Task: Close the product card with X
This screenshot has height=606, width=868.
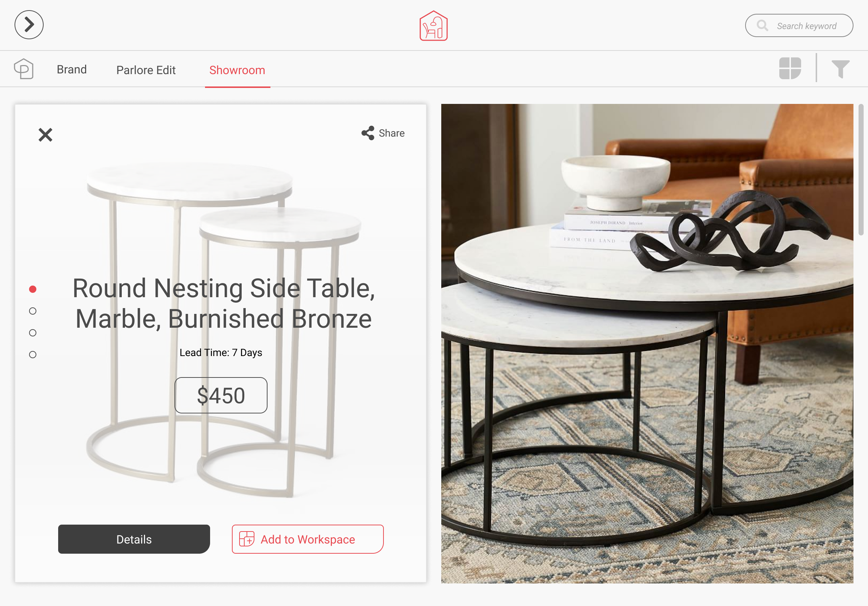Action: pyautogui.click(x=45, y=134)
